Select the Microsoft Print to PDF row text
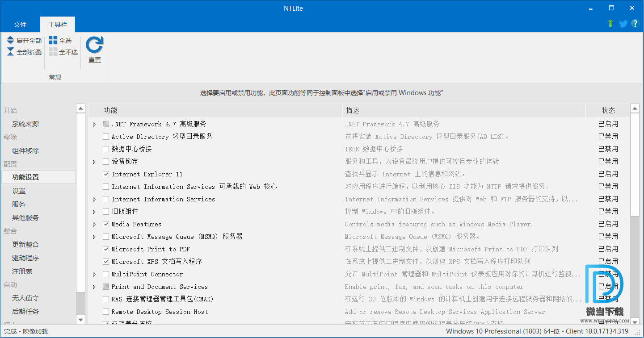Screen dimensions: 644x338 (151, 249)
